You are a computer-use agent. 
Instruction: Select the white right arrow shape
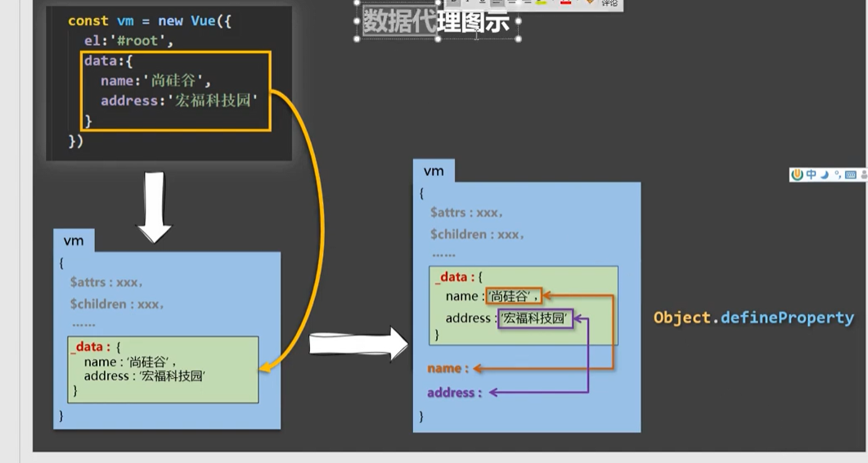point(358,344)
